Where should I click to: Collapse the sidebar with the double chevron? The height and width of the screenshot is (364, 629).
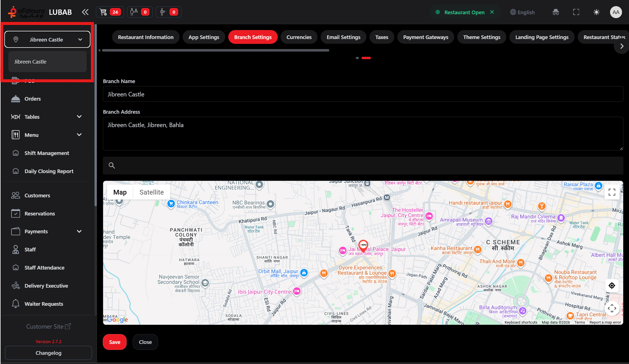point(85,12)
